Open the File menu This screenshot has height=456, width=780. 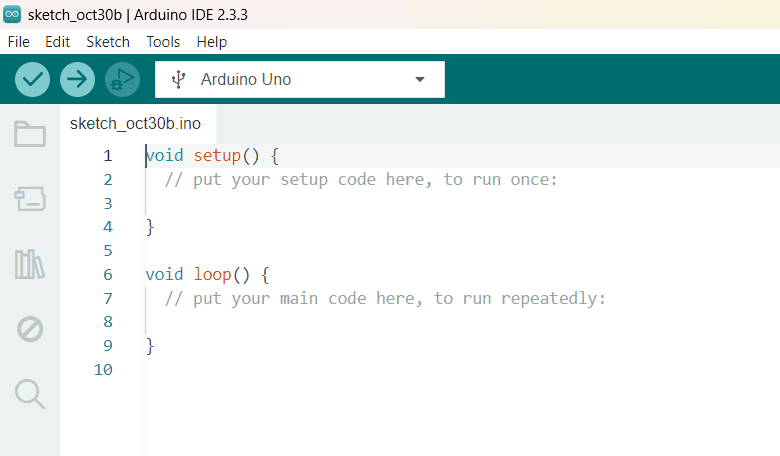coord(18,42)
